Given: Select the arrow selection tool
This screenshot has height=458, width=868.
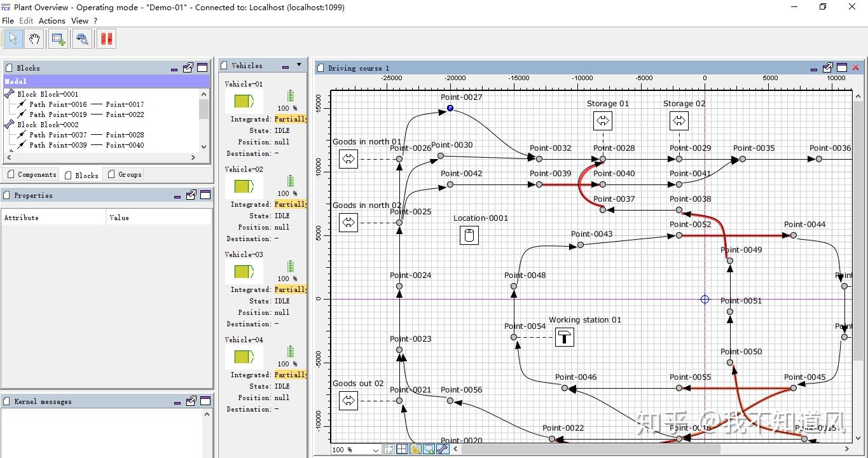Looking at the screenshot, I should coord(13,39).
